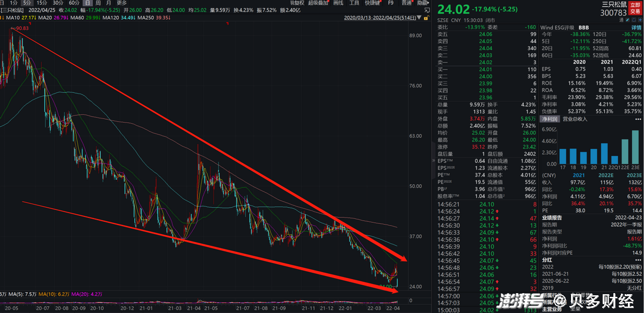This screenshot has width=644, height=313.
Task: Open the 工具 menu
Action: (x=354, y=3)
